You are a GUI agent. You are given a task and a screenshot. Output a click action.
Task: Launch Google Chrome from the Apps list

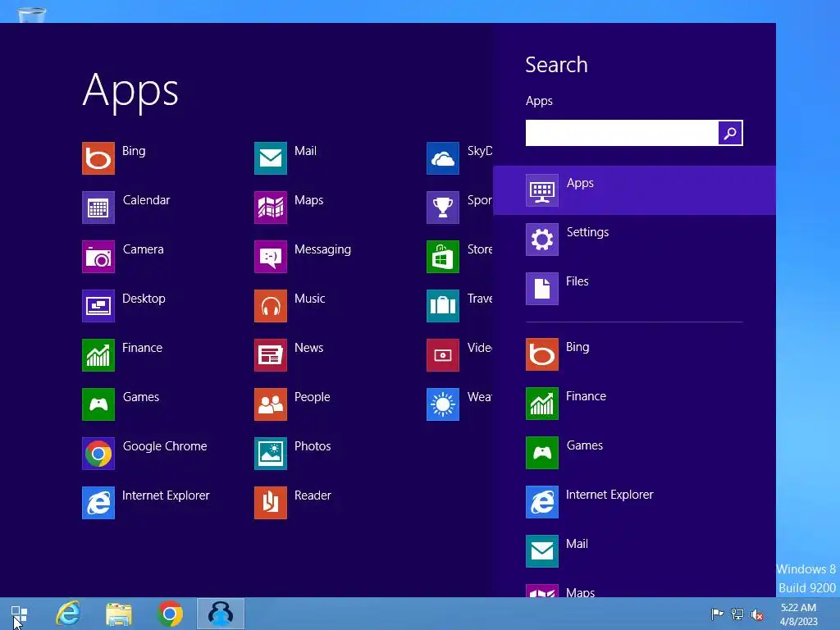(98, 454)
